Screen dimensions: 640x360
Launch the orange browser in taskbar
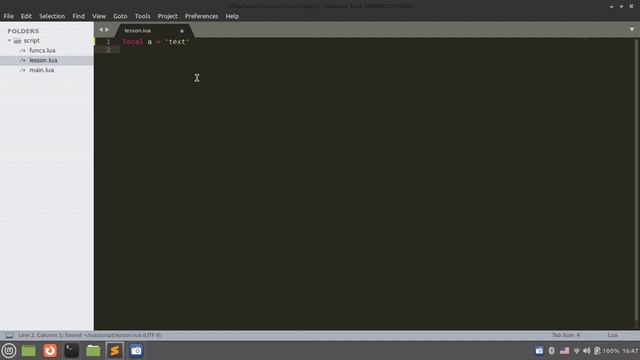[x=50, y=351]
